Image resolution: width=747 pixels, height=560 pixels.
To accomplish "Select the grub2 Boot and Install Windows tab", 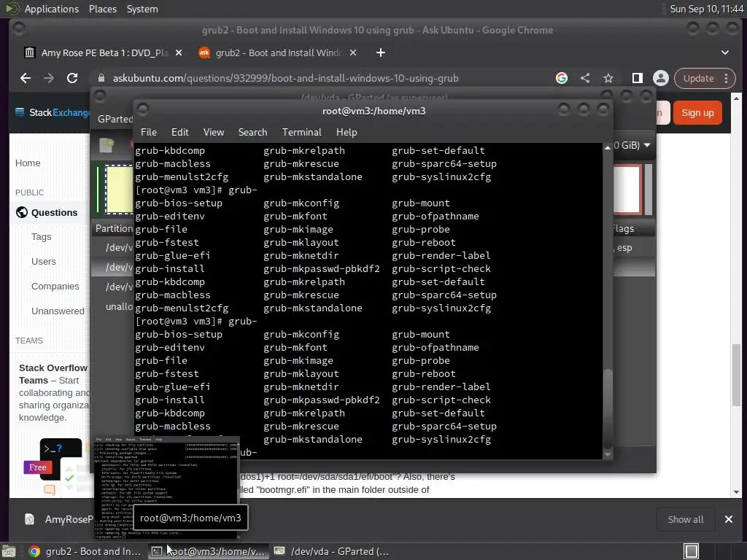I will tap(276, 52).
